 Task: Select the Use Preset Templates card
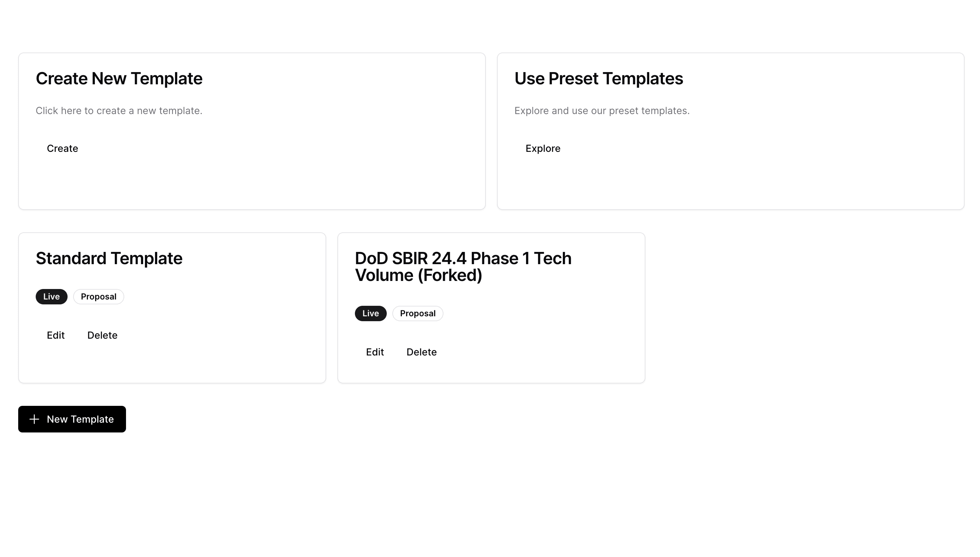pyautogui.click(x=730, y=131)
